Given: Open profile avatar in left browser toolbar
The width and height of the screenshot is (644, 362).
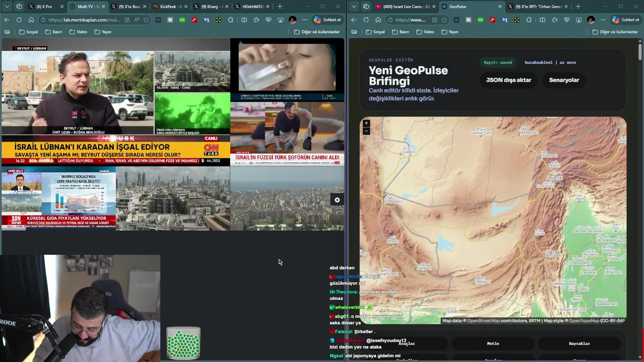Looking at the screenshot, I should tap(292, 20).
